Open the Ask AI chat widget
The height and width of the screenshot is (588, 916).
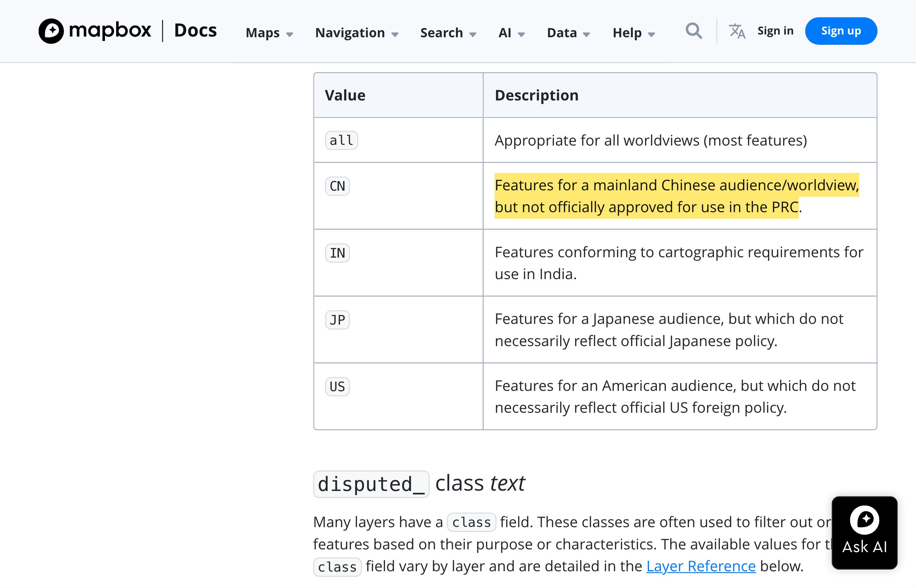[x=864, y=533]
